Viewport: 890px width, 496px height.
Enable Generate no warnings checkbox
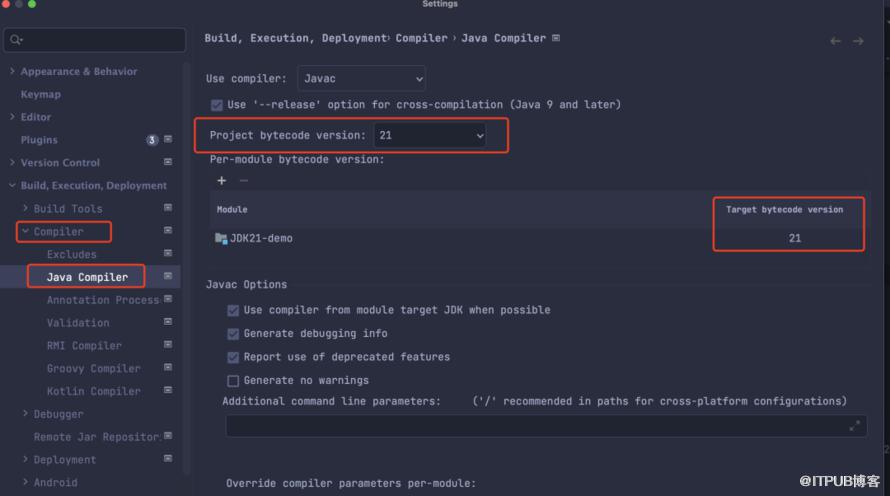(233, 380)
